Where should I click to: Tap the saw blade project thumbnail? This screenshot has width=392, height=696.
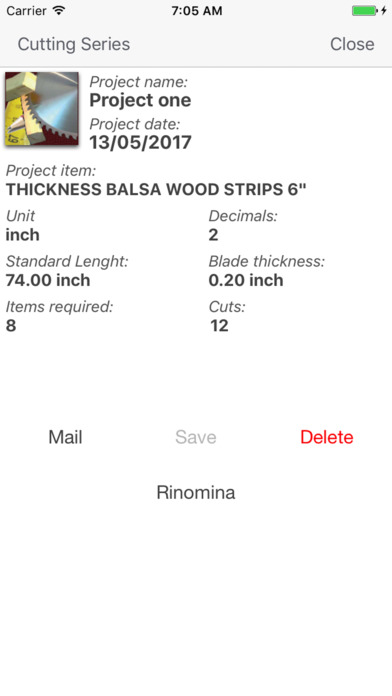[x=42, y=109]
